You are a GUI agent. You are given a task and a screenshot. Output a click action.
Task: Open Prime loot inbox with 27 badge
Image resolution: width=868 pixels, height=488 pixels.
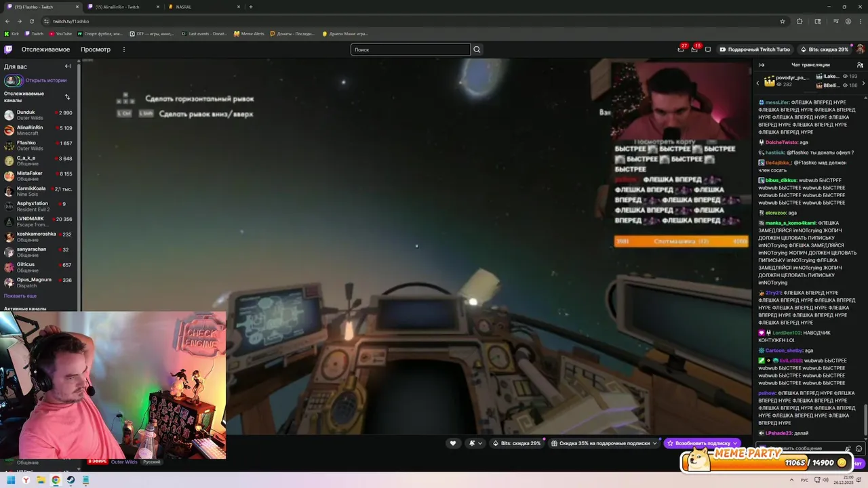tap(681, 49)
